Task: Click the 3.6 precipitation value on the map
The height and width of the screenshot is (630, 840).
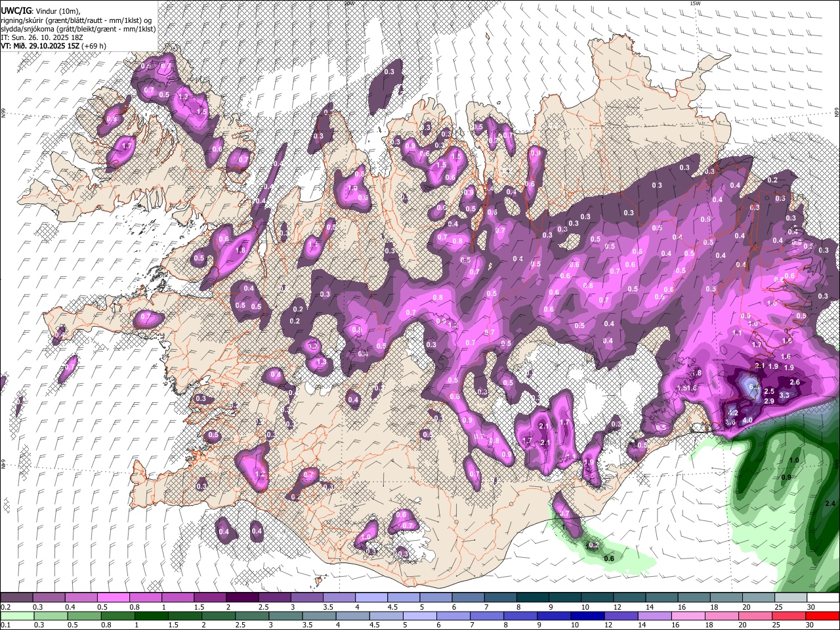Action: (x=730, y=422)
